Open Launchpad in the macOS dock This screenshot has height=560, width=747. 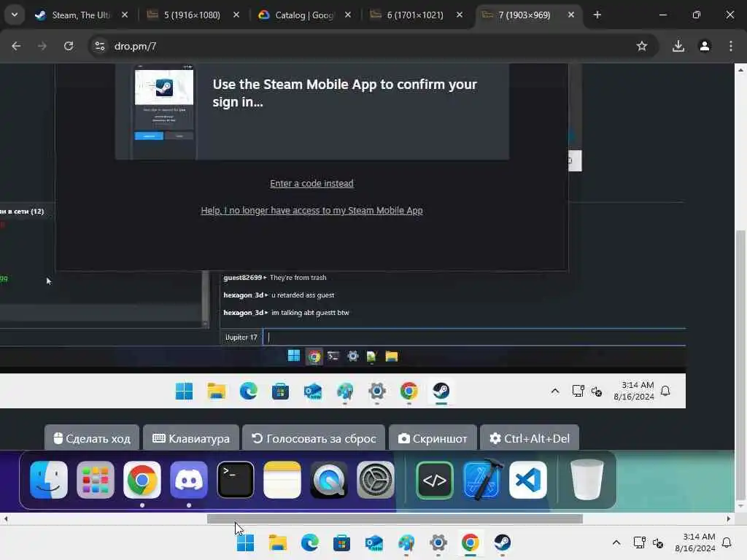(x=96, y=480)
